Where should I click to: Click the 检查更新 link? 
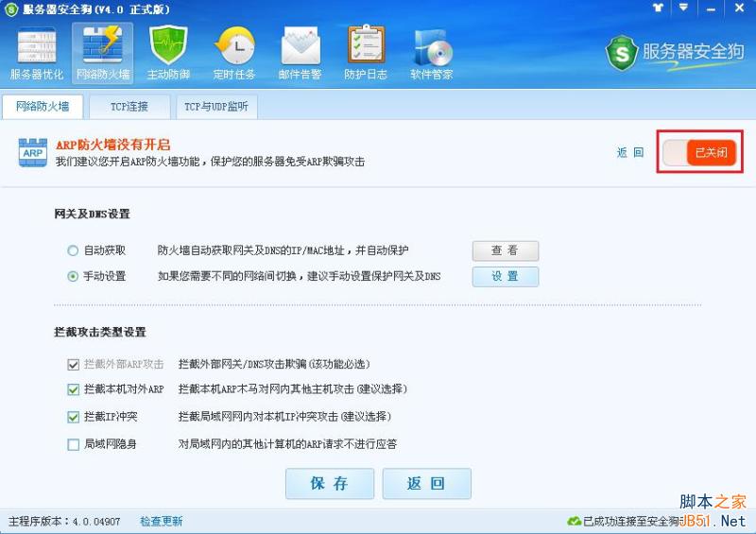click(x=161, y=521)
